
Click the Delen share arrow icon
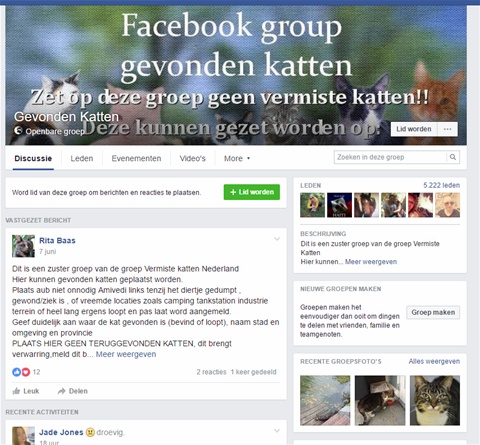[61, 391]
